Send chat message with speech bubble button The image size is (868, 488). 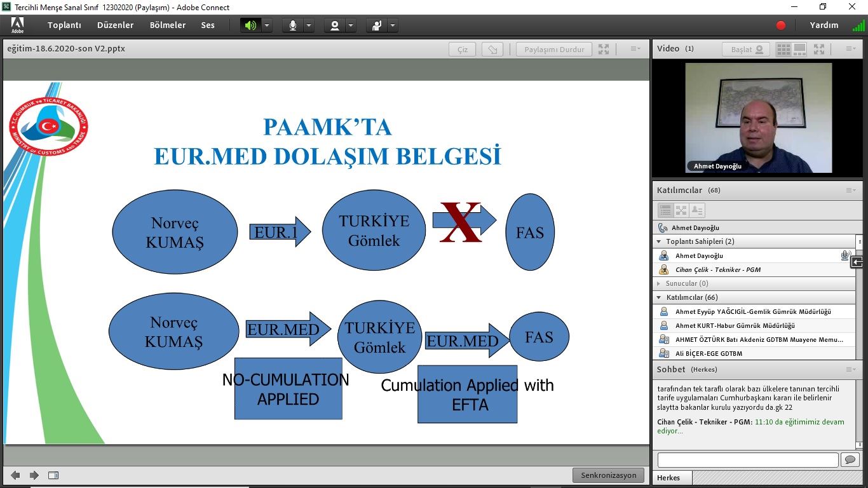click(850, 459)
